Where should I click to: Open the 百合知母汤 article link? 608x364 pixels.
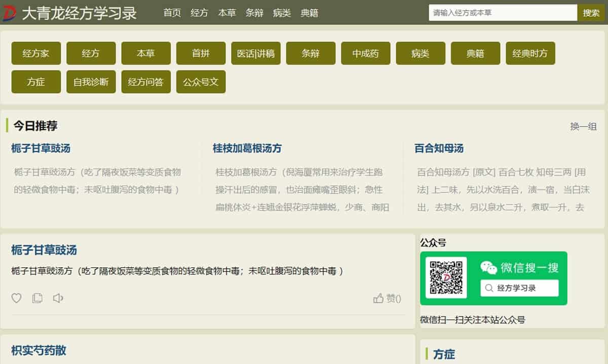coord(438,148)
